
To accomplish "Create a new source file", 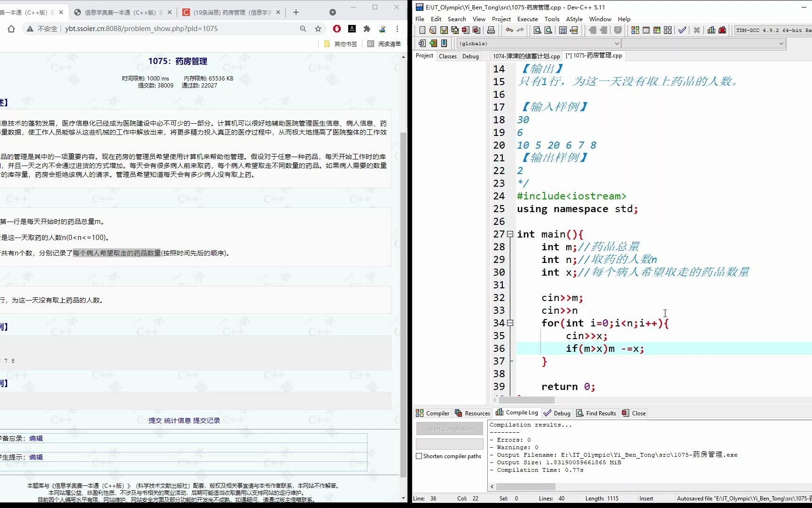I will click(421, 30).
